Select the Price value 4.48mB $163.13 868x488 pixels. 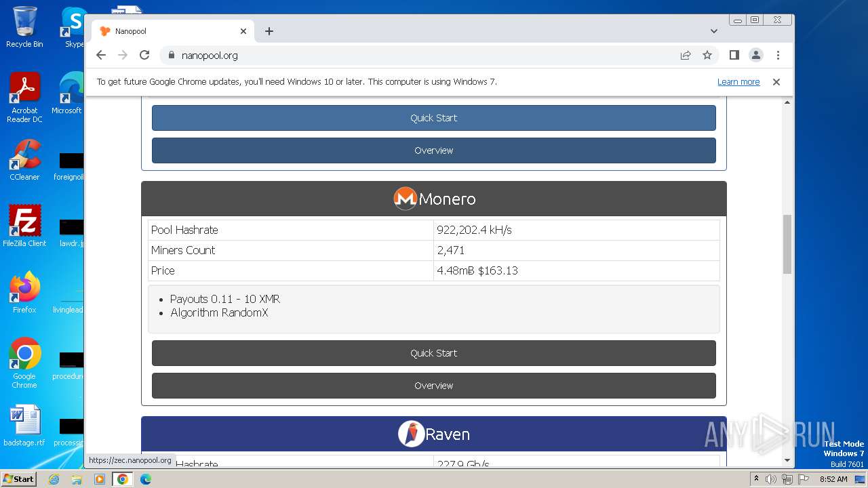point(477,270)
